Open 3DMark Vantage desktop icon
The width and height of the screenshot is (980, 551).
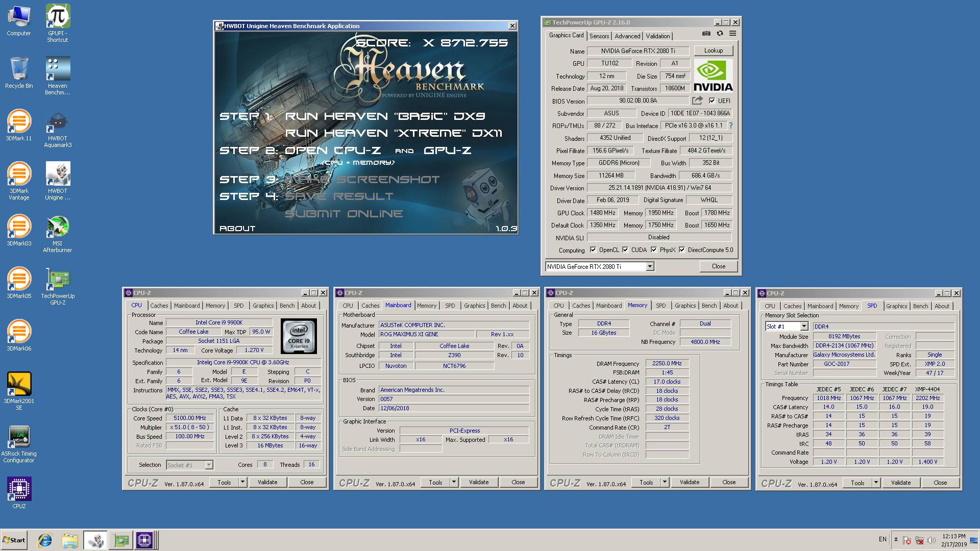[x=19, y=181]
